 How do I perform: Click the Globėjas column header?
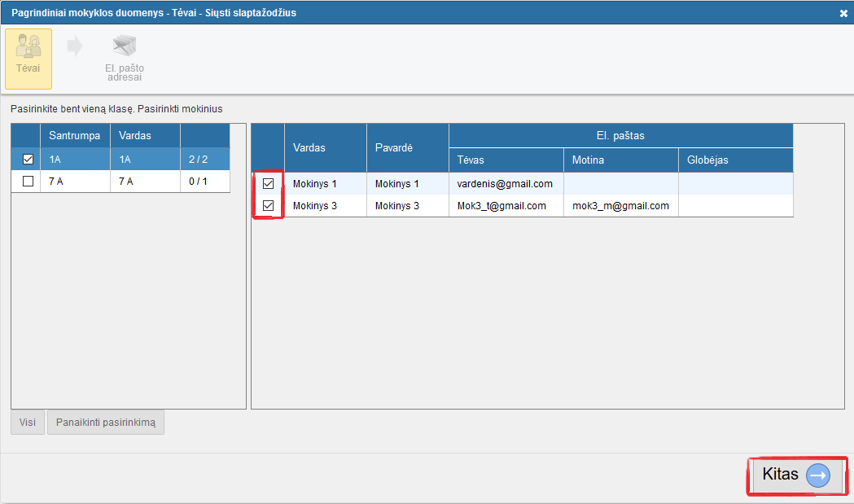[x=736, y=160]
